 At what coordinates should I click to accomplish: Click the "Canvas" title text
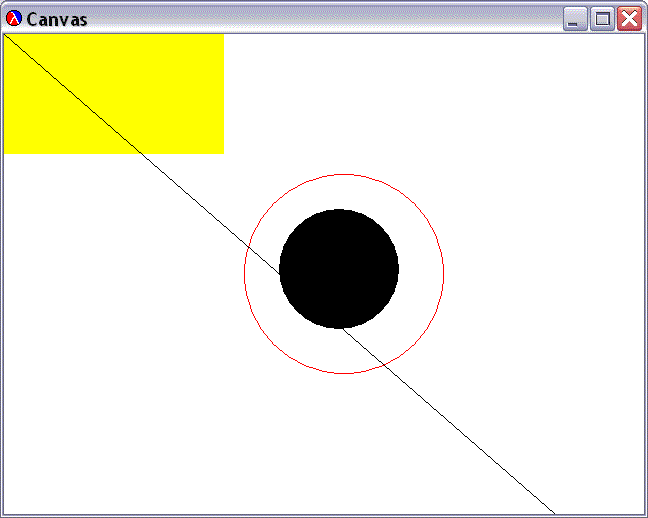57,19
